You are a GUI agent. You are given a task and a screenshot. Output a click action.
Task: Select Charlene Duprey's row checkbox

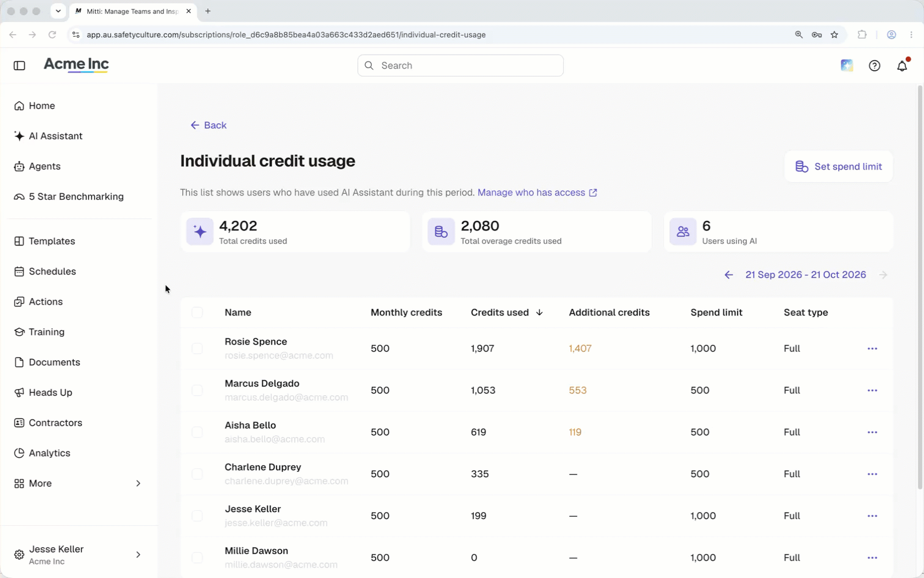click(197, 474)
